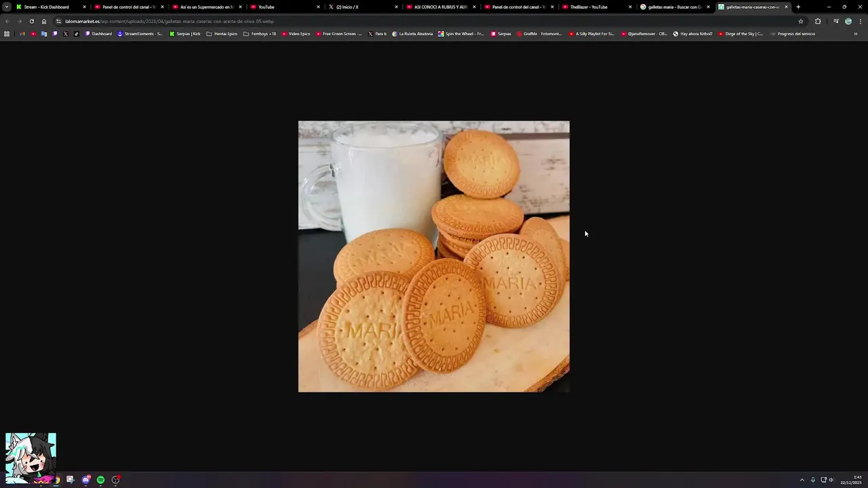The height and width of the screenshot is (488, 868).
Task: Open the browser profile avatar
Action: 848,21
